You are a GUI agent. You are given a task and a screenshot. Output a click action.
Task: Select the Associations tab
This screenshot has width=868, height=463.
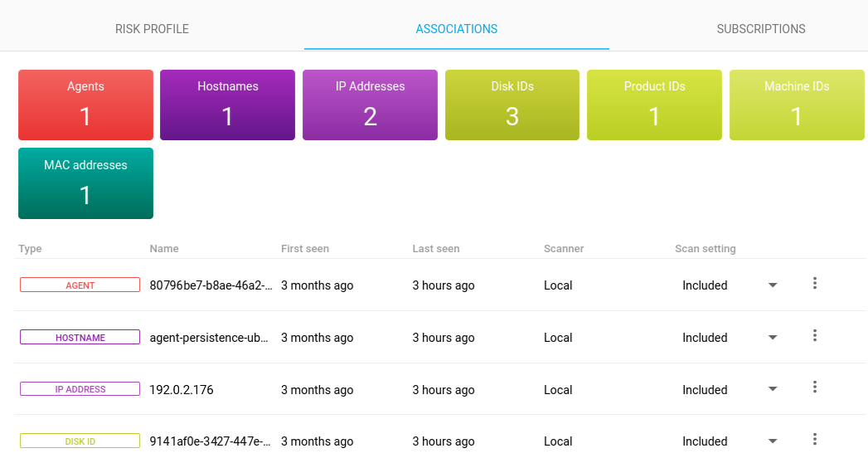point(457,29)
